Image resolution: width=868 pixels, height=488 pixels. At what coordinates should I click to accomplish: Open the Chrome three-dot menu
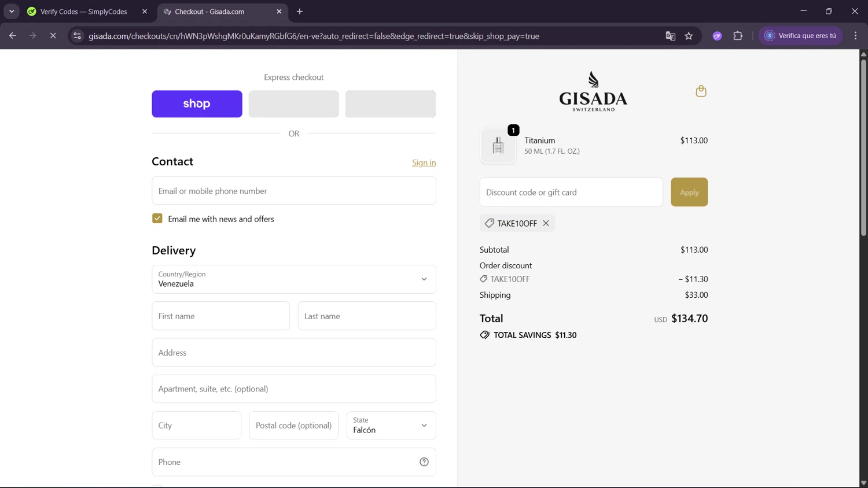pyautogui.click(x=855, y=36)
